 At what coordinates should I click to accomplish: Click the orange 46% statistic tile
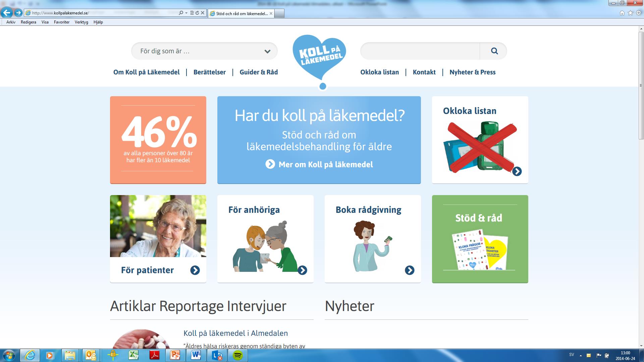click(x=158, y=140)
